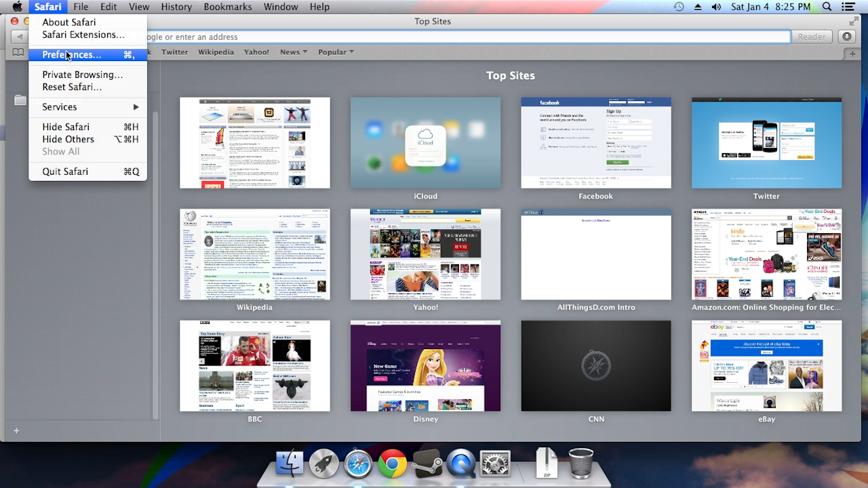Open the Popular bookmarks dropdown
The width and height of the screenshot is (868, 488).
[336, 52]
